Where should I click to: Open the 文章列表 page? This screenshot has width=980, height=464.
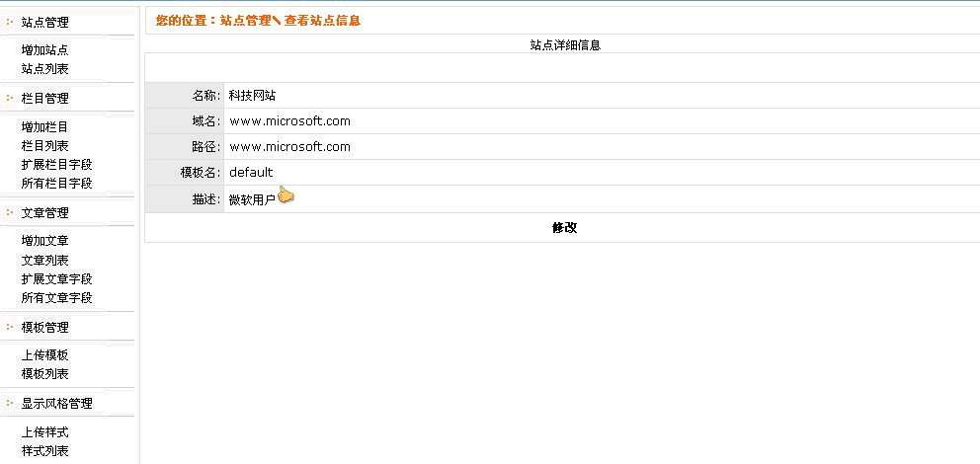point(45,260)
